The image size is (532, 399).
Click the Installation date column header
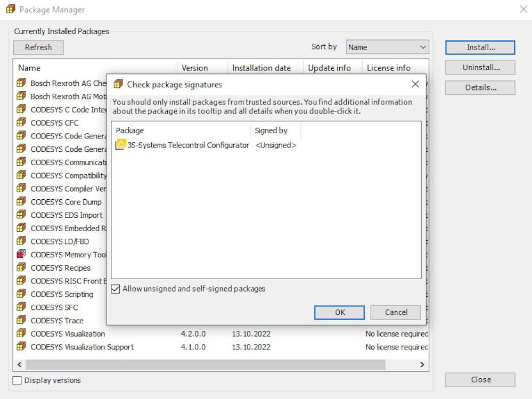coord(266,68)
